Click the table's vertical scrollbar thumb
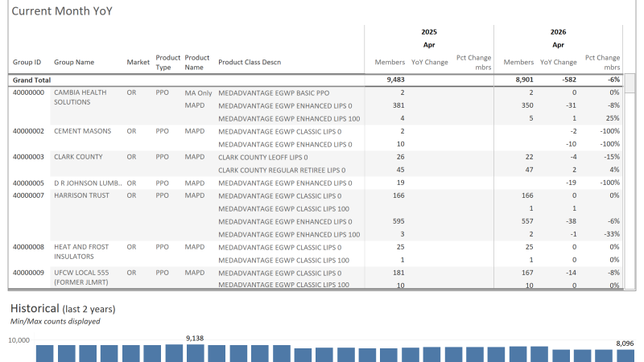Image resolution: width=644 pixels, height=362 pixels. [x=630, y=84]
